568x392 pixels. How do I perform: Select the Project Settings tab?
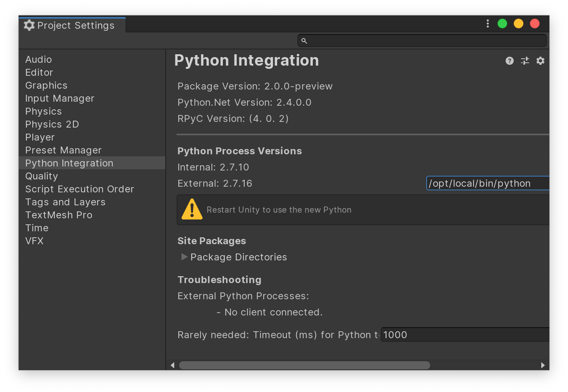[72, 25]
